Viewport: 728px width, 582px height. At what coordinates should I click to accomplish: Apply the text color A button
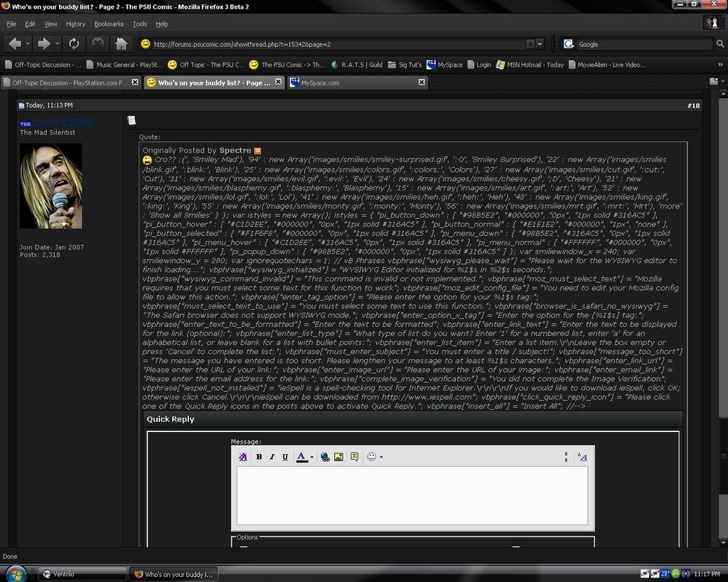coord(301,457)
